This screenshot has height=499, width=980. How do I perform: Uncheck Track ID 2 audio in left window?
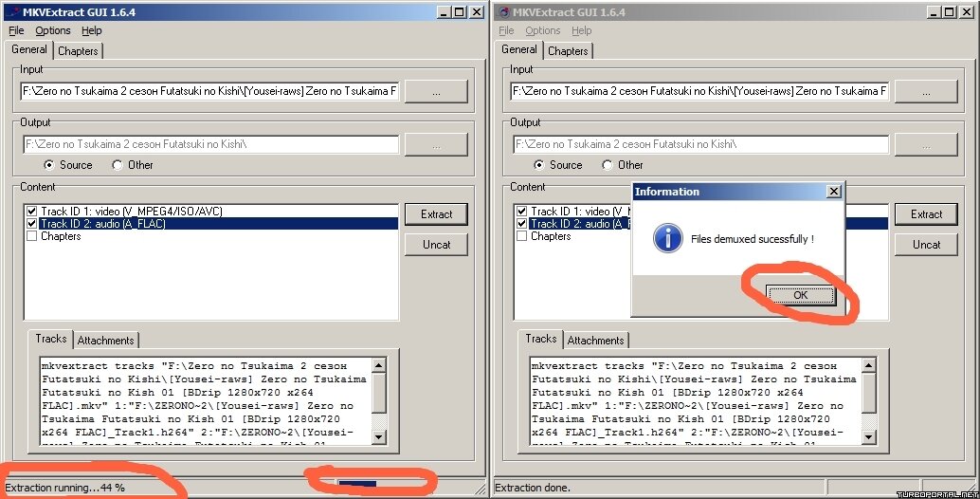(32, 223)
